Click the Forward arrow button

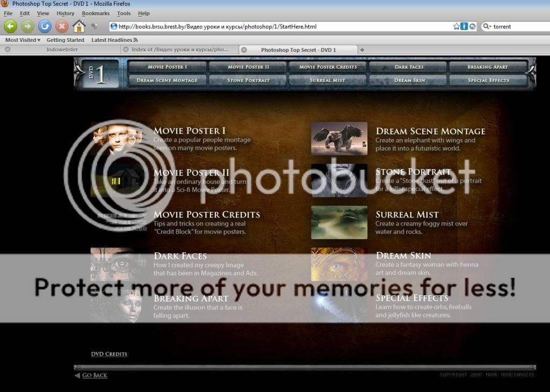pos(27,26)
